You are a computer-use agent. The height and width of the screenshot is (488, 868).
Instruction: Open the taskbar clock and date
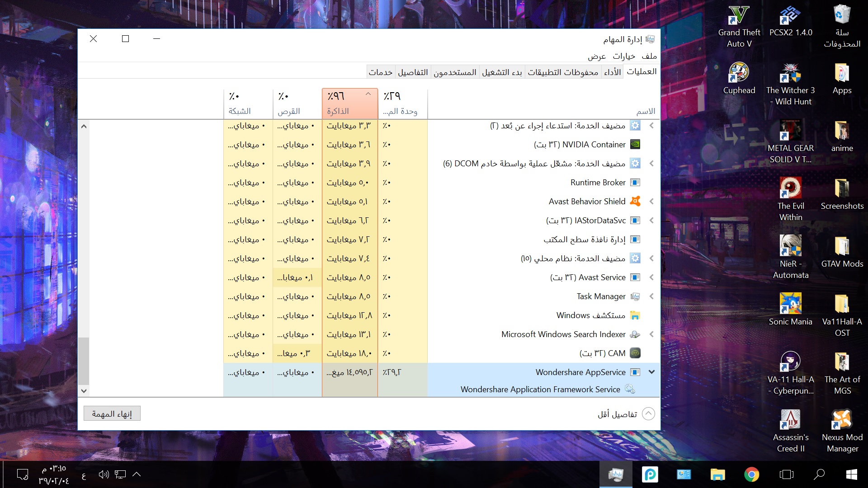54,474
